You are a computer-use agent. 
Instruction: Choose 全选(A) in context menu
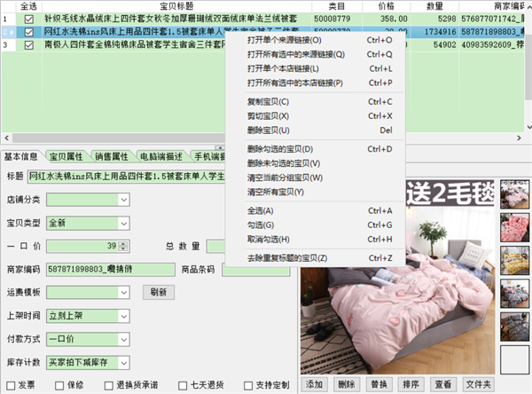(x=315, y=210)
